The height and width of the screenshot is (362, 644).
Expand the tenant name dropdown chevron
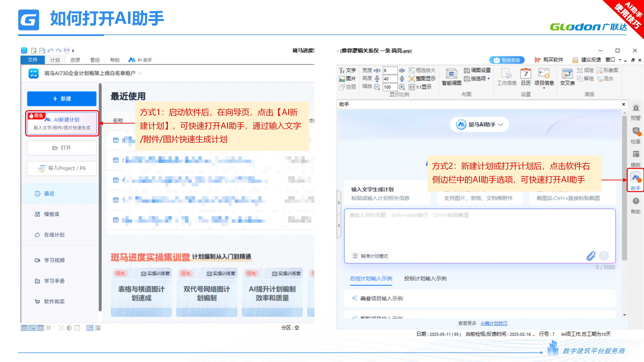click(x=140, y=73)
